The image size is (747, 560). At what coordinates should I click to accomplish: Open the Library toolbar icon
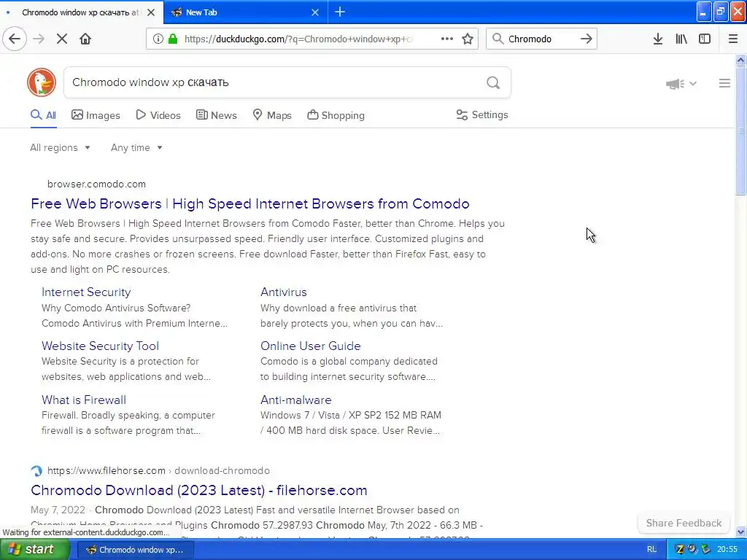[681, 39]
